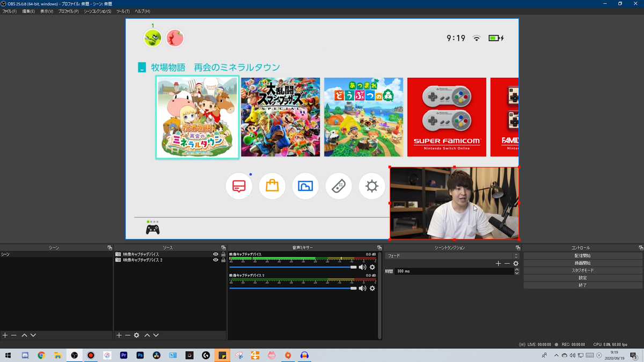Image resolution: width=644 pixels, height=362 pixels.
Task: Show hidden tray icons with chevron
Action: (x=556, y=355)
